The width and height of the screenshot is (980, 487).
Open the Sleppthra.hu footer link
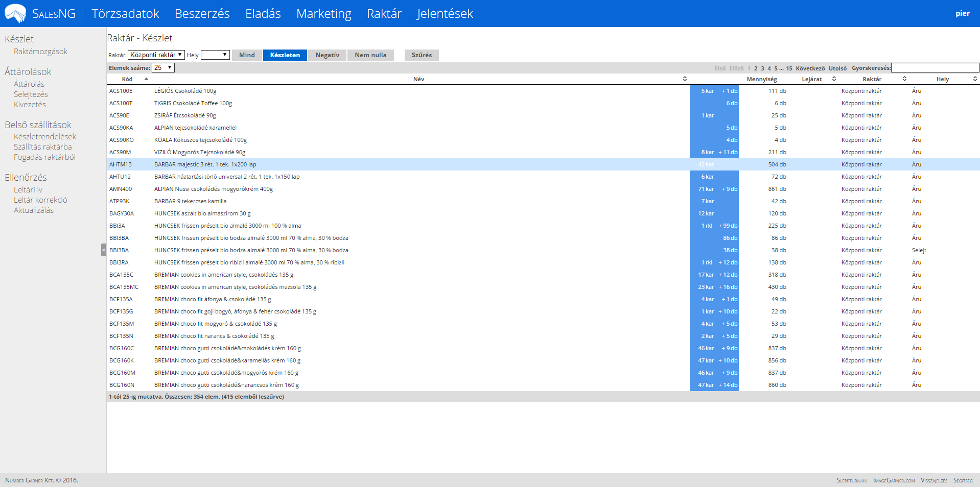point(852,480)
